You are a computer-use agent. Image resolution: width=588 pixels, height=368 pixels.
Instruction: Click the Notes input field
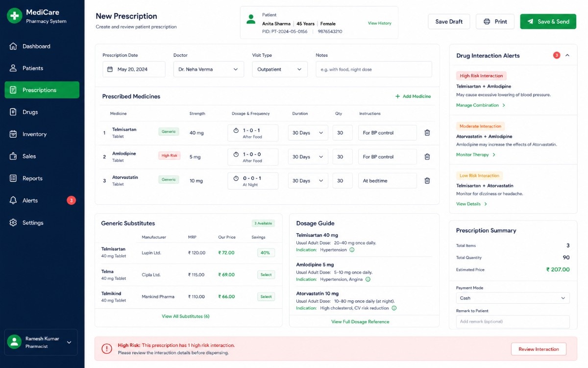coord(374,70)
